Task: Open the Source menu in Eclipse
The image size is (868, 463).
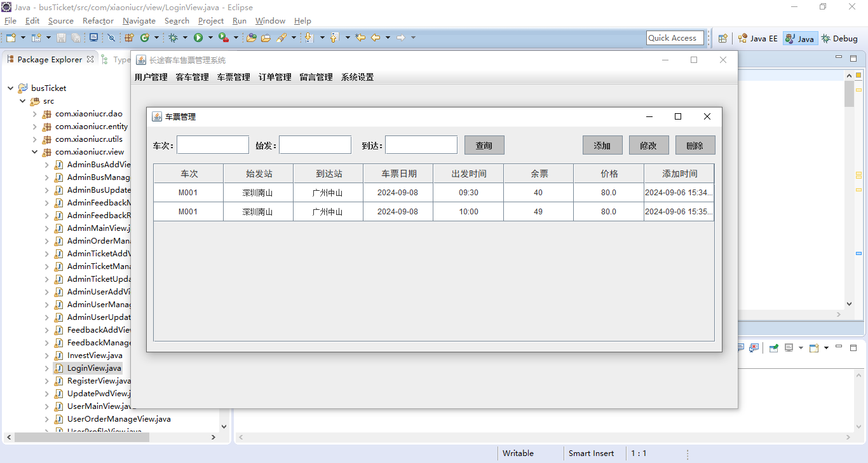Action: (x=61, y=21)
